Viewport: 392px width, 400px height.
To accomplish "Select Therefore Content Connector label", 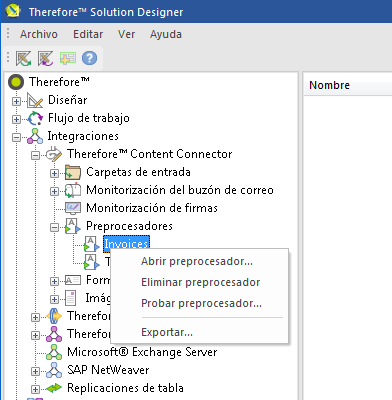I will point(149,154).
